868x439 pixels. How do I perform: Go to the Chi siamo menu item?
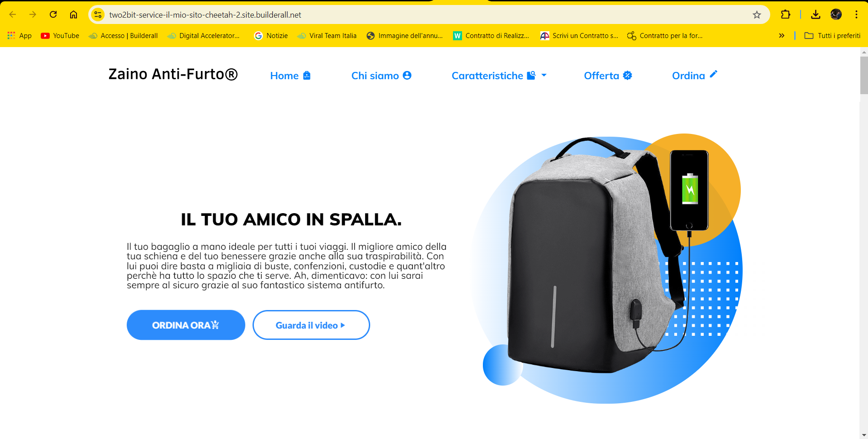click(381, 76)
